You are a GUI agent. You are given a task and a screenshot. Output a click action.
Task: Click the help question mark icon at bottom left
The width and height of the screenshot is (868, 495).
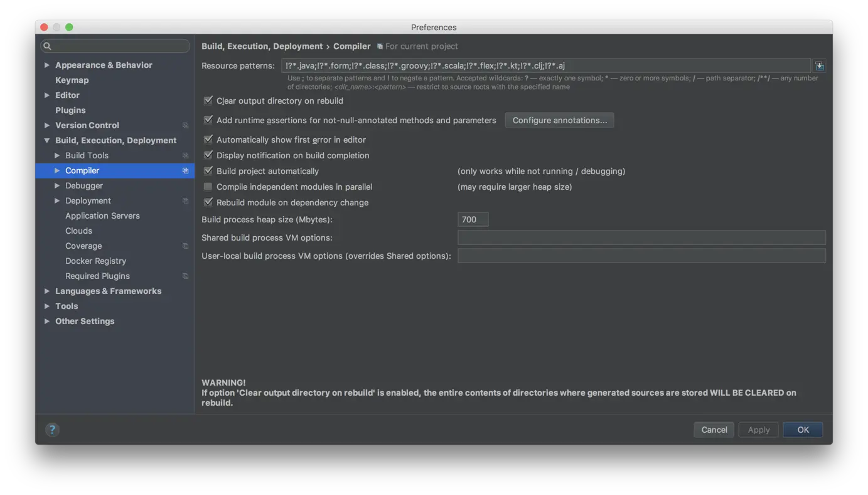coord(52,430)
